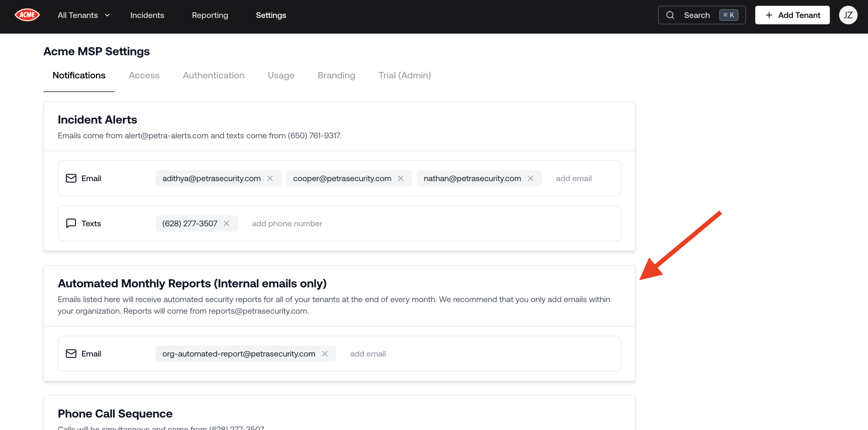Click the search magnifier icon
This screenshot has height=430, width=868.
[x=670, y=15]
